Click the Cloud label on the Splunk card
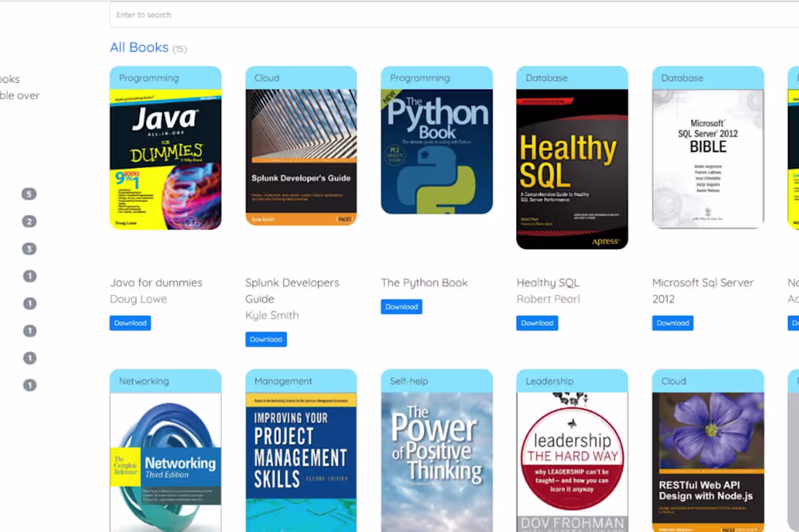 point(267,78)
